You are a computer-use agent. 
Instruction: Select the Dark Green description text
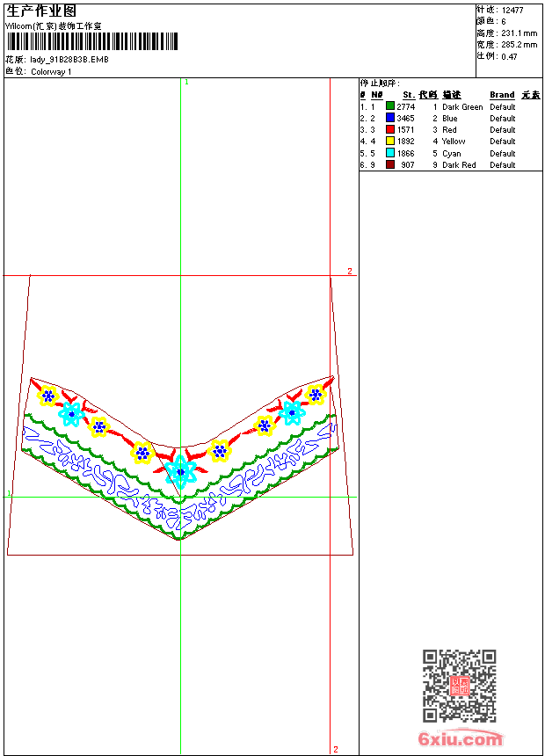pos(462,106)
